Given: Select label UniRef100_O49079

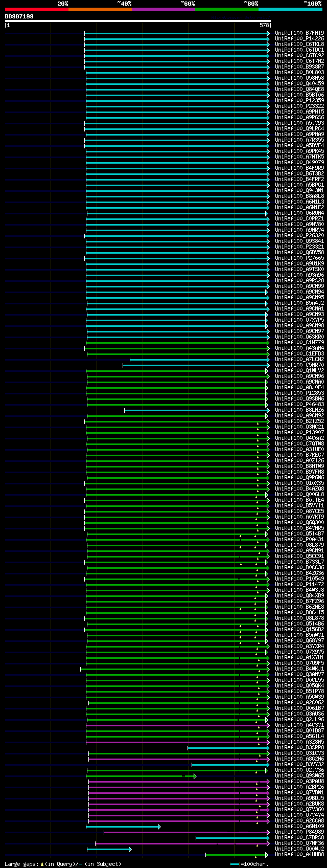Looking at the screenshot, I should [x=299, y=162].
